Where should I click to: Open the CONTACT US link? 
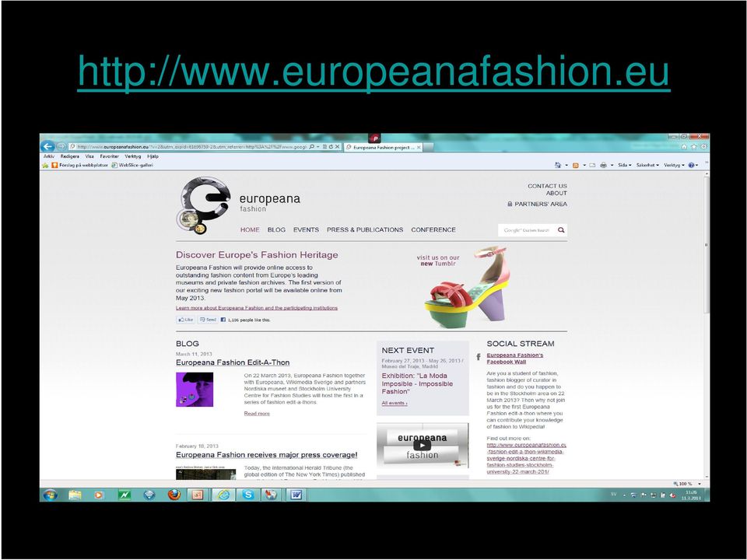point(547,186)
